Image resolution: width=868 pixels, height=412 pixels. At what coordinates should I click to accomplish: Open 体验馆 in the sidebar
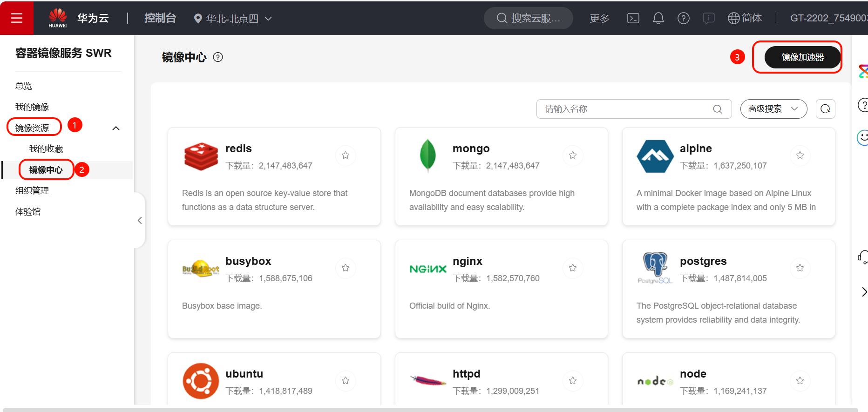28,212
